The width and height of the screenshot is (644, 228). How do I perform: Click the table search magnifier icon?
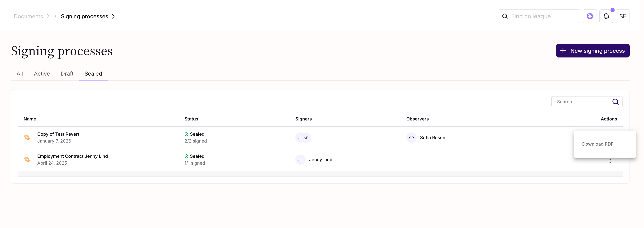click(x=615, y=102)
